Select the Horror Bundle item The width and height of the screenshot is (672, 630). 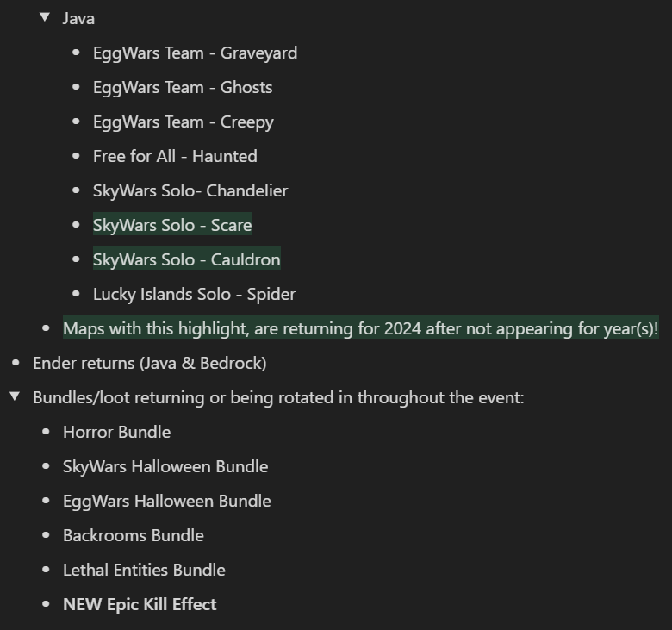116,432
